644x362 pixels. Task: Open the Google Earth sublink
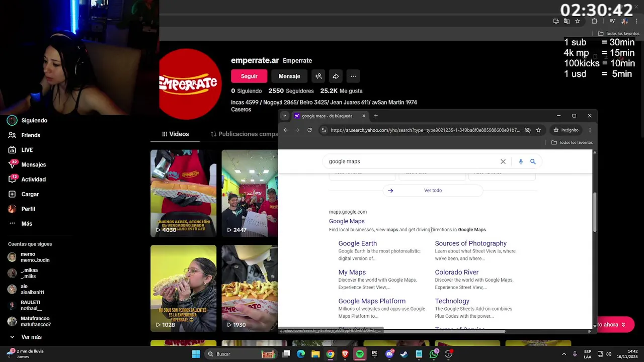[358, 243]
